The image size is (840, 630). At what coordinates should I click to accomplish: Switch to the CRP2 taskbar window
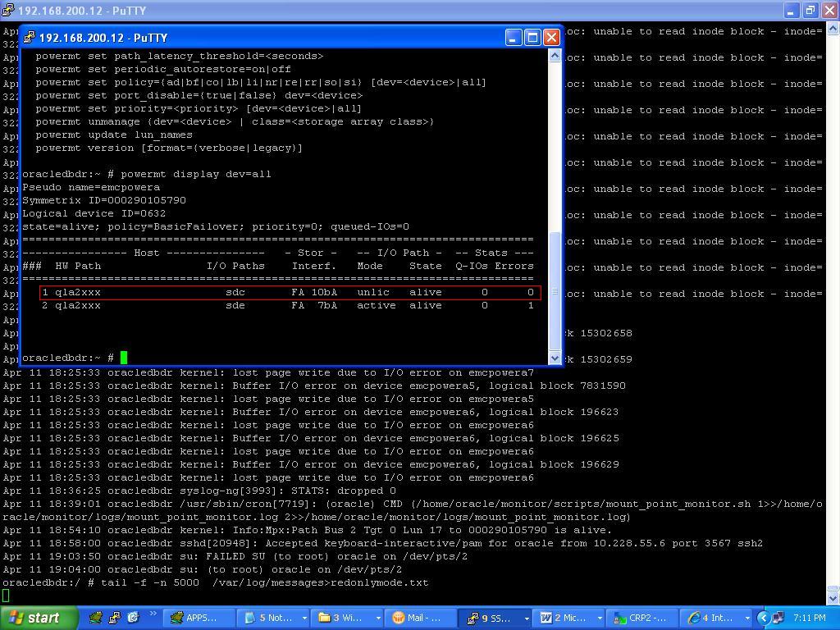click(x=642, y=618)
